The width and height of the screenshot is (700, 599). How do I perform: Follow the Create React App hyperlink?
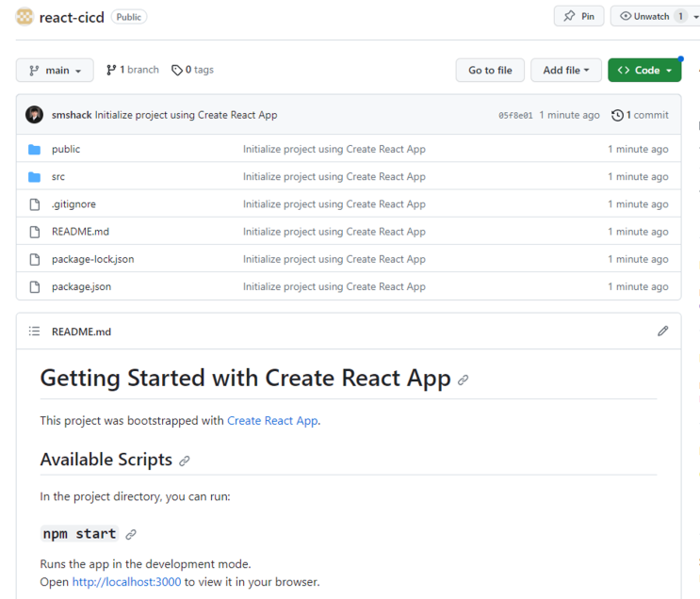click(x=273, y=420)
